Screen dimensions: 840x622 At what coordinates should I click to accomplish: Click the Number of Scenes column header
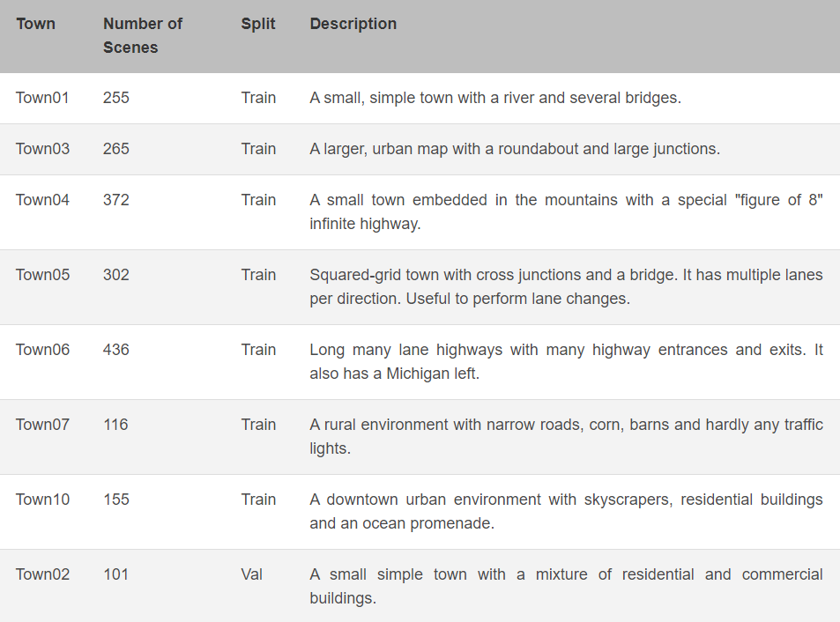point(142,36)
